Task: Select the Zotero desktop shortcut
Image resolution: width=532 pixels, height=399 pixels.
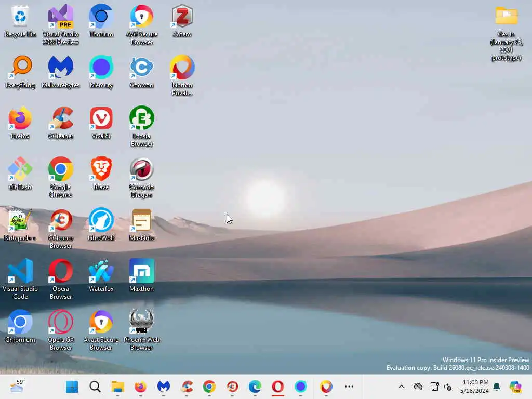Action: click(182, 21)
